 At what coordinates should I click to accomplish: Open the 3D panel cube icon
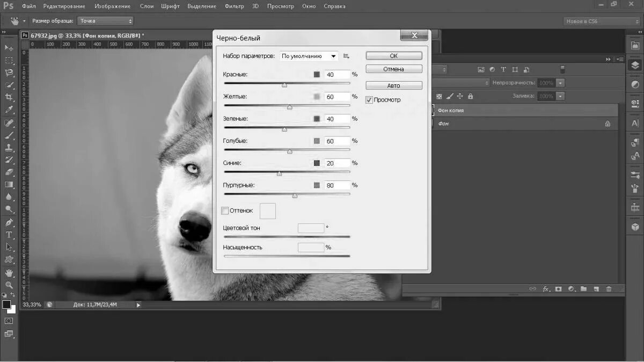[x=635, y=227]
